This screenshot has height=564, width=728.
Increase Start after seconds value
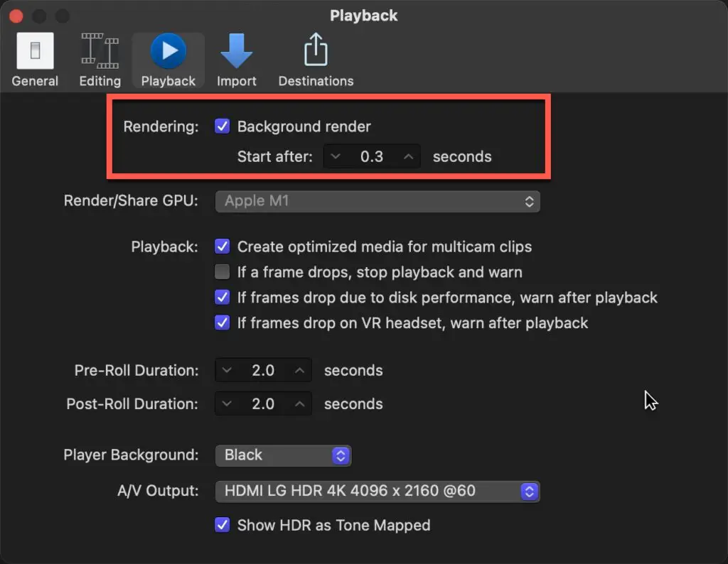click(408, 156)
